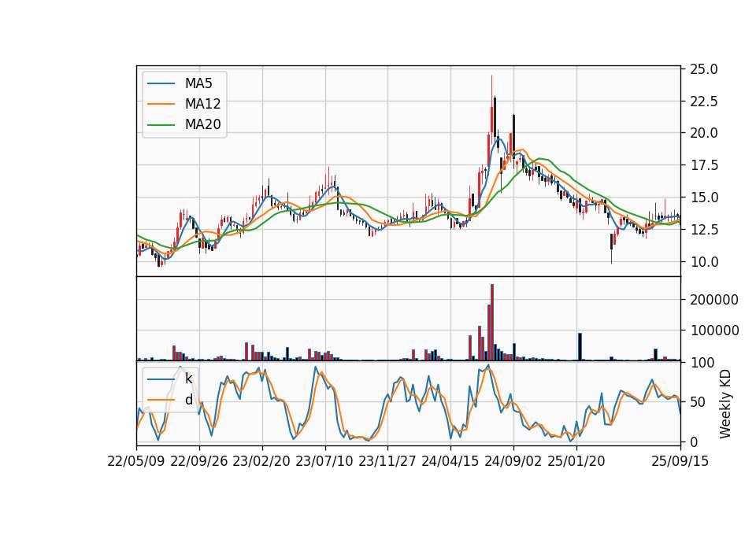Click the 24/04/15 date tick label
Viewport: 756px width, 543px height.
(x=450, y=461)
